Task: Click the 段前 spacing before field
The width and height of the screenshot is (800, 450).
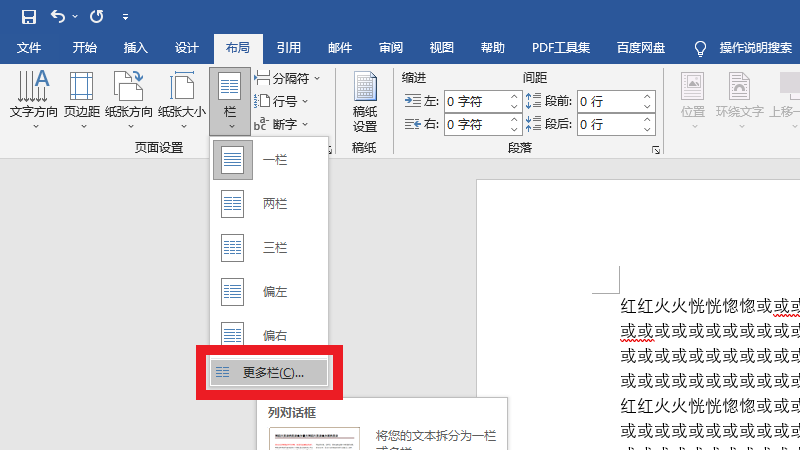Action: click(610, 102)
